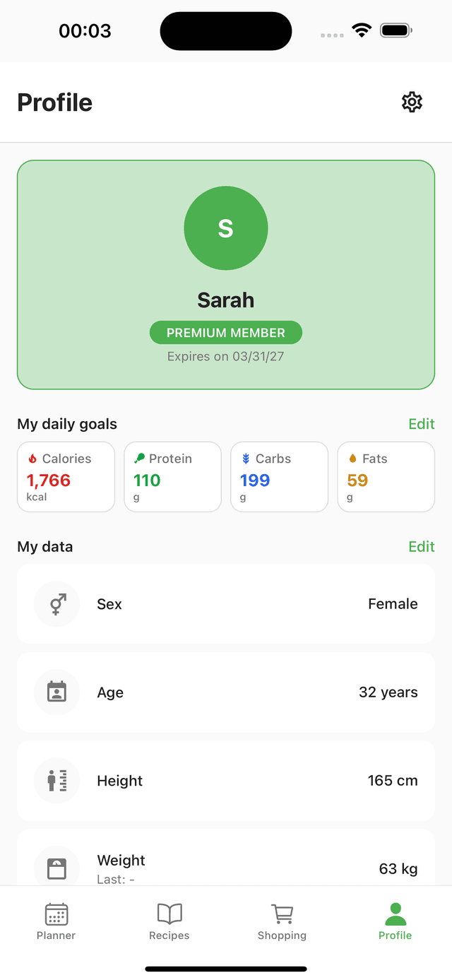Viewport: 452px width, 980px height.
Task: Tap the Premium Member badge
Action: (226, 333)
